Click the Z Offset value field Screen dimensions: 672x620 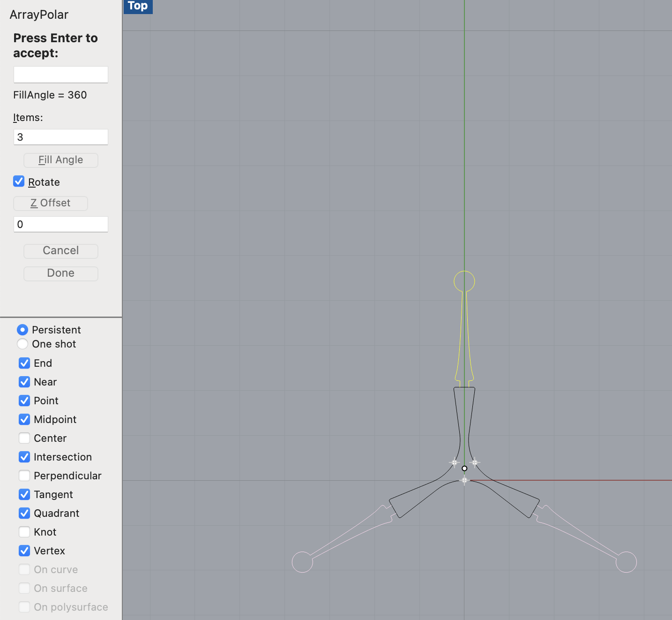(x=60, y=224)
